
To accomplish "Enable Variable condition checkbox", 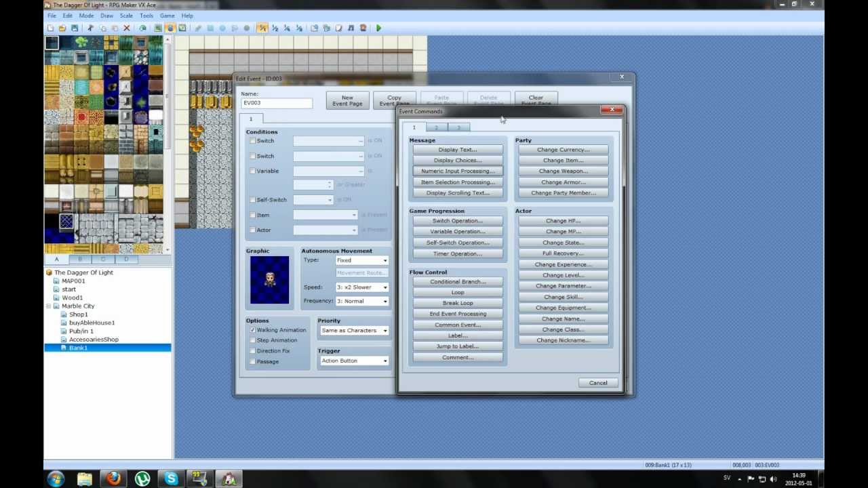I will coord(252,171).
